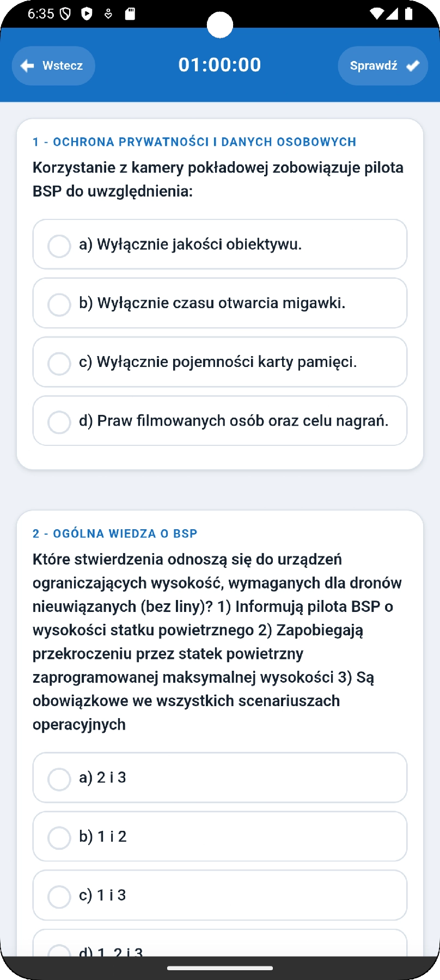The width and height of the screenshot is (440, 980).
Task: Select radio for Wyłącznie pojemności karty pamięci
Action: [x=59, y=363]
